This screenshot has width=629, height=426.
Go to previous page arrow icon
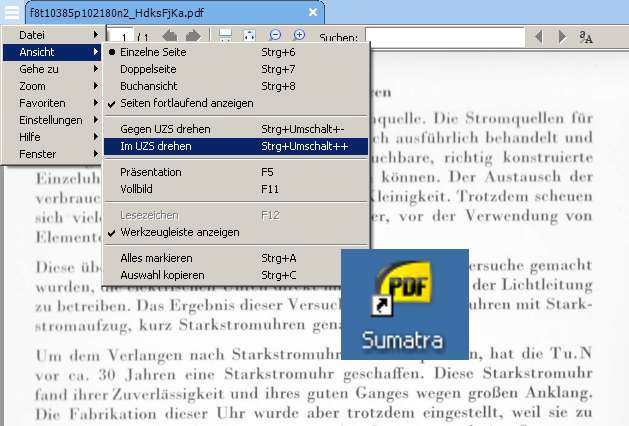[x=170, y=36]
